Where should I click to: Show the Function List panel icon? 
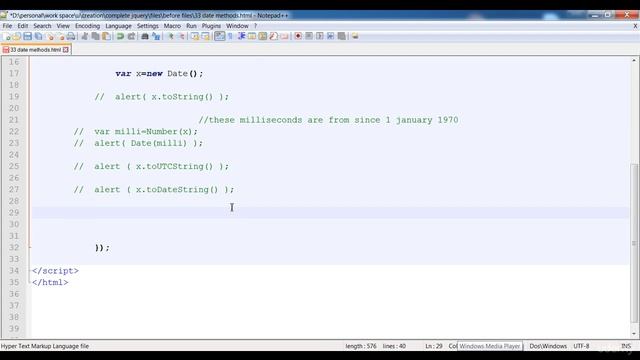(273, 36)
